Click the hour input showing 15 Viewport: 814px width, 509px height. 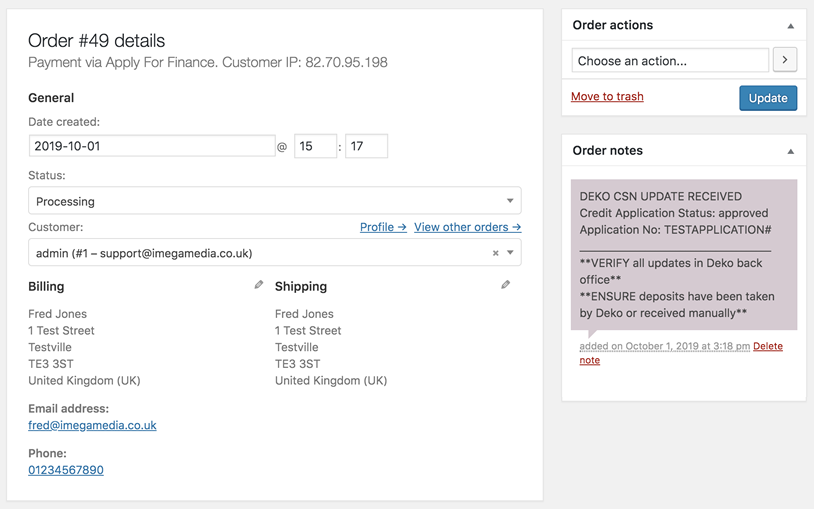pyautogui.click(x=315, y=146)
